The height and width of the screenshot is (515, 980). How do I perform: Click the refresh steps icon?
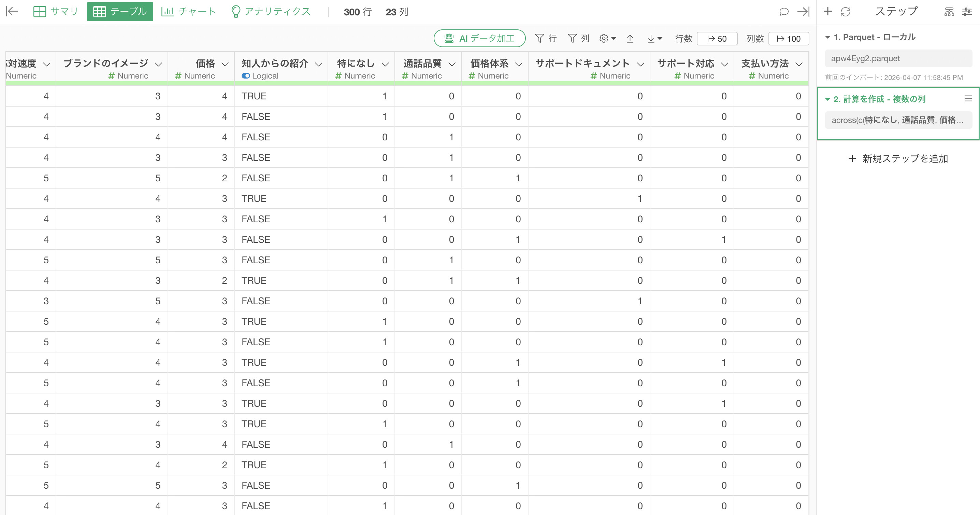(x=845, y=12)
